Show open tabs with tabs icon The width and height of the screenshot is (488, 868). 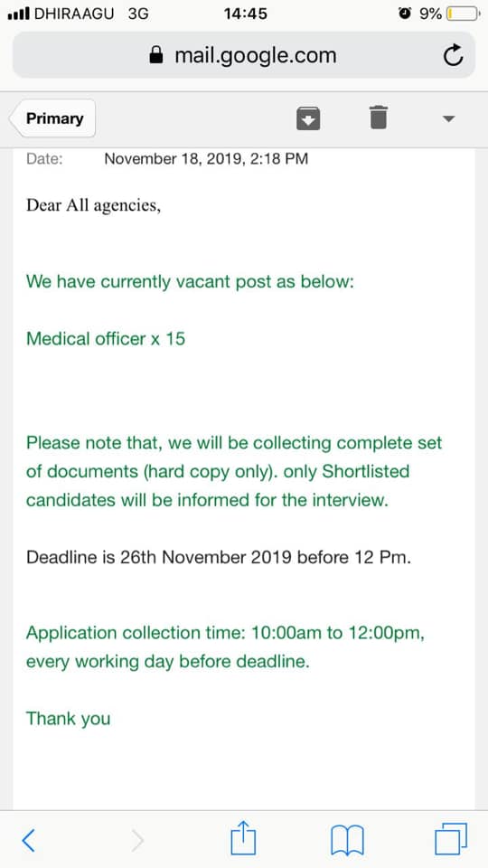pos(451,839)
